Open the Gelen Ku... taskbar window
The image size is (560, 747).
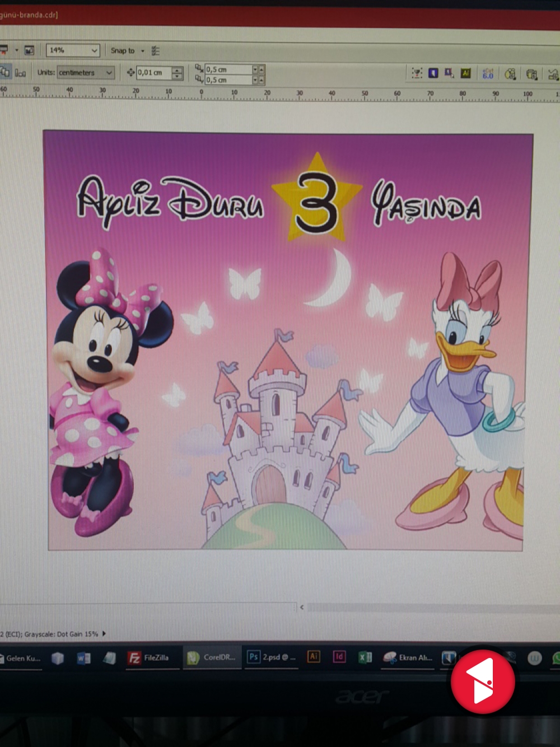[x=21, y=659]
